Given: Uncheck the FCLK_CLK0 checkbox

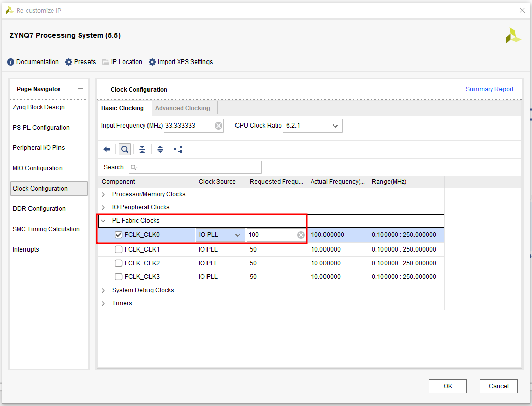Looking at the screenshot, I should point(119,235).
